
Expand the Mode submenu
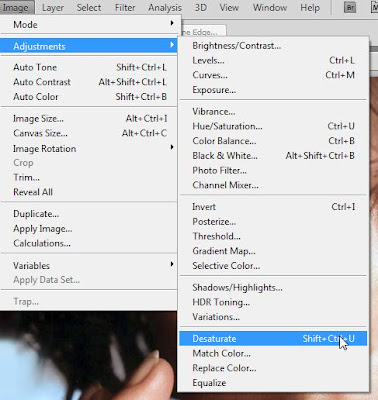pos(89,24)
